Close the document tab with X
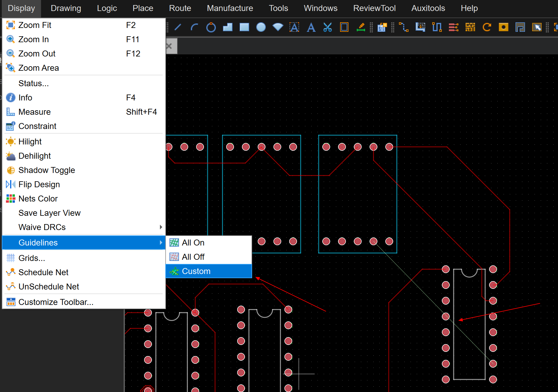Image resolution: width=558 pixels, height=392 pixels. [x=169, y=46]
